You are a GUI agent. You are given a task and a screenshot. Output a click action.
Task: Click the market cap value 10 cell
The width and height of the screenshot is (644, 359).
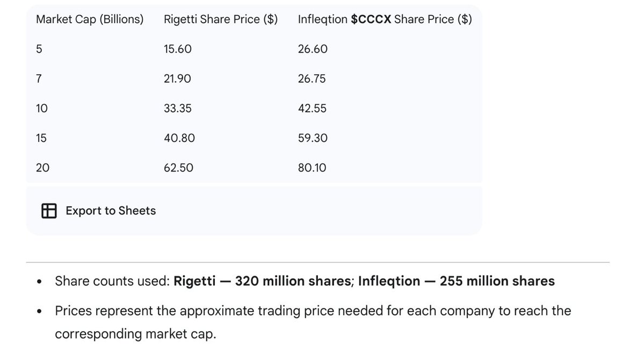pos(42,109)
